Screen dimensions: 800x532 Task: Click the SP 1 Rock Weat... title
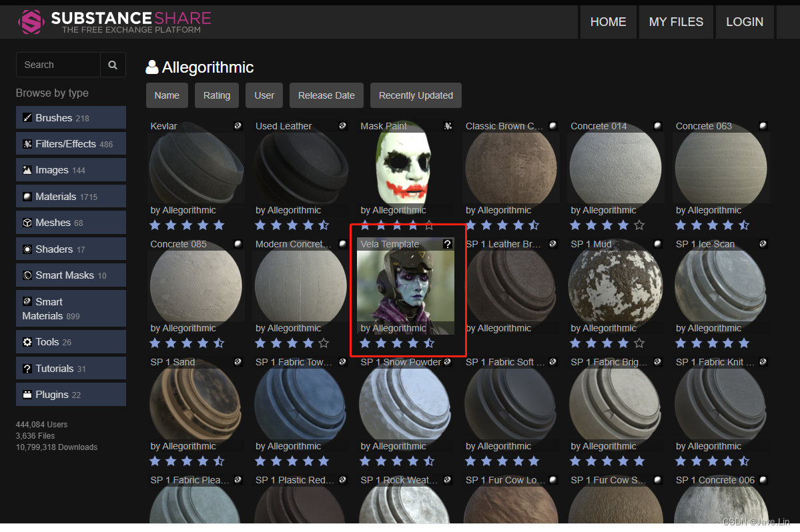[399, 480]
